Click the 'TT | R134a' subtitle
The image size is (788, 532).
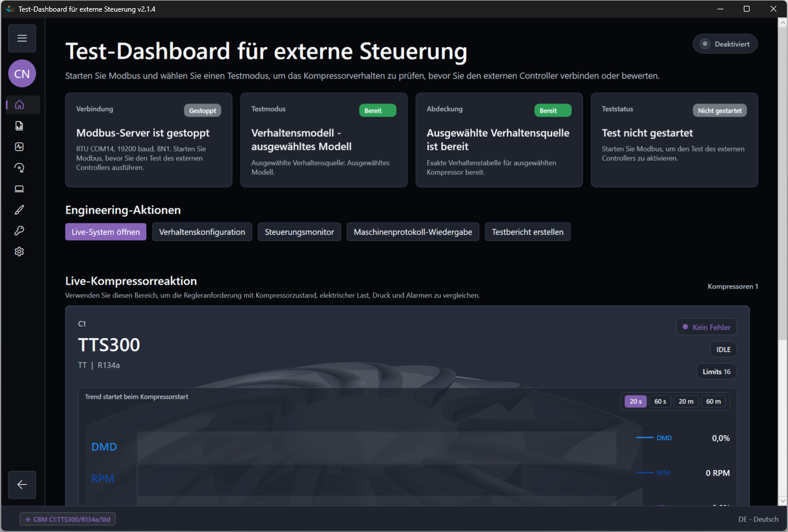pyautogui.click(x=99, y=366)
